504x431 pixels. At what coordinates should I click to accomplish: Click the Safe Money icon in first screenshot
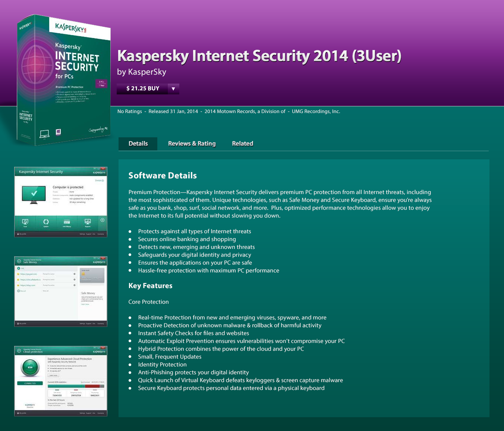(67, 223)
